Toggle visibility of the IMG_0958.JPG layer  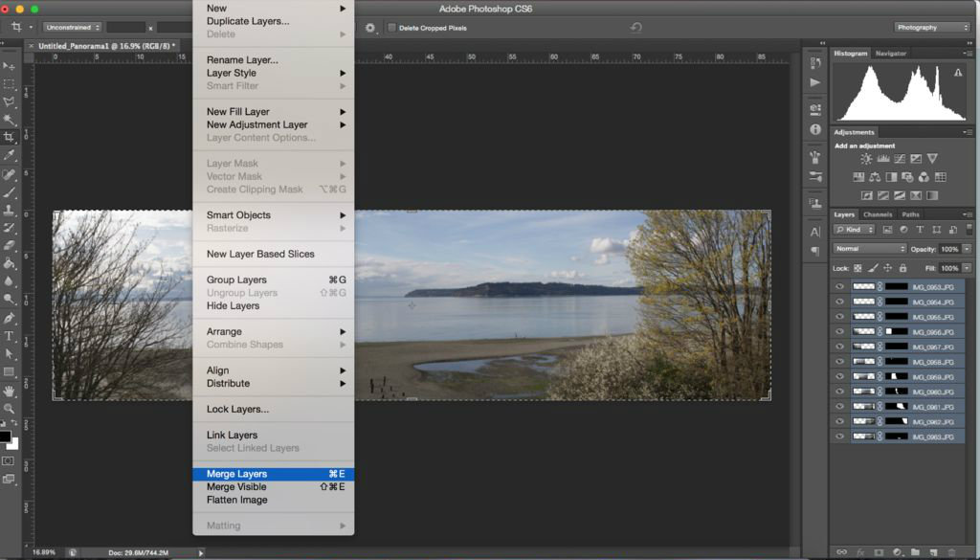click(839, 362)
